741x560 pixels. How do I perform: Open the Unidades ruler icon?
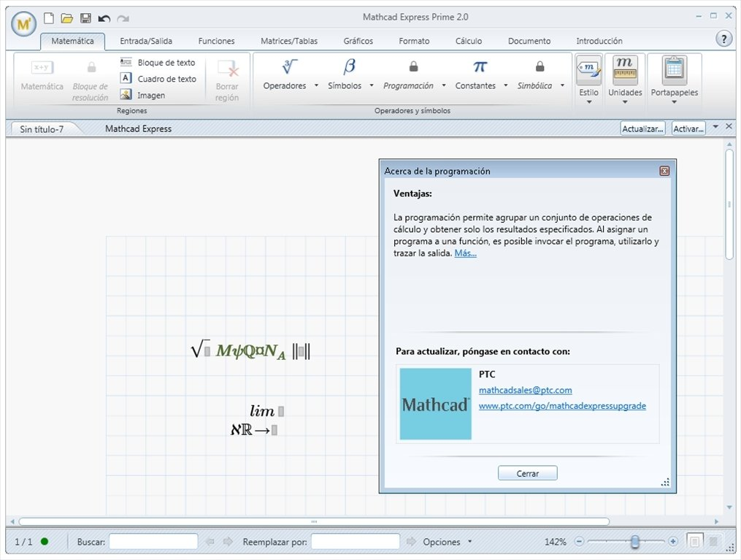625,69
